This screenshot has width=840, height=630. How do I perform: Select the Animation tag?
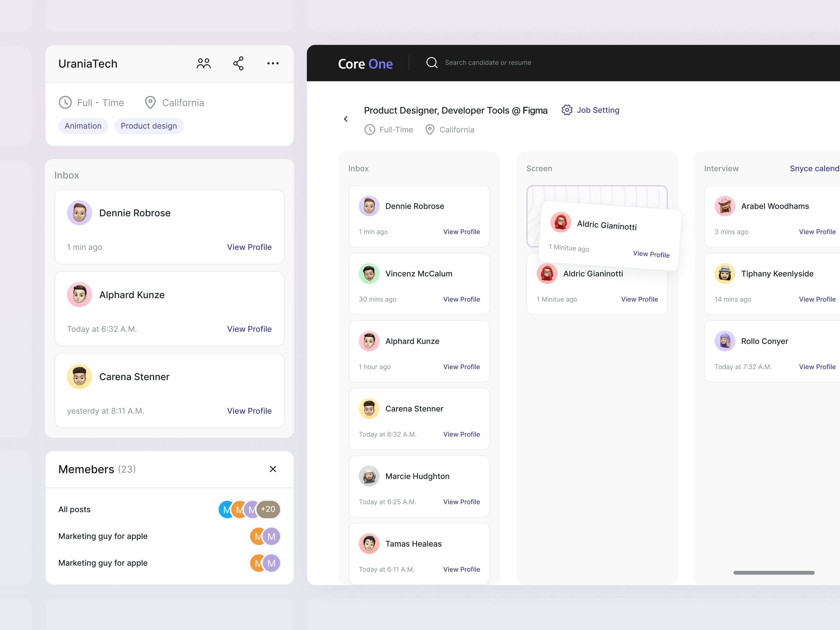(x=83, y=126)
